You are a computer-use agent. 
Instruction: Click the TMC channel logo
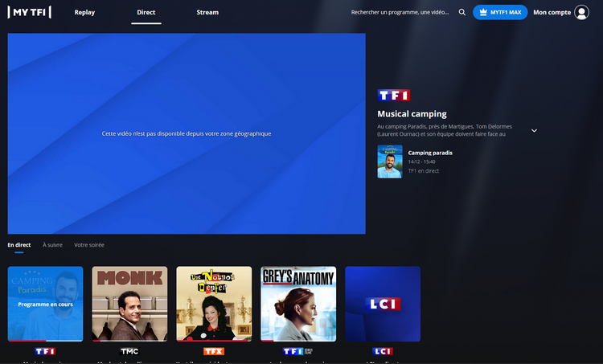tap(129, 351)
